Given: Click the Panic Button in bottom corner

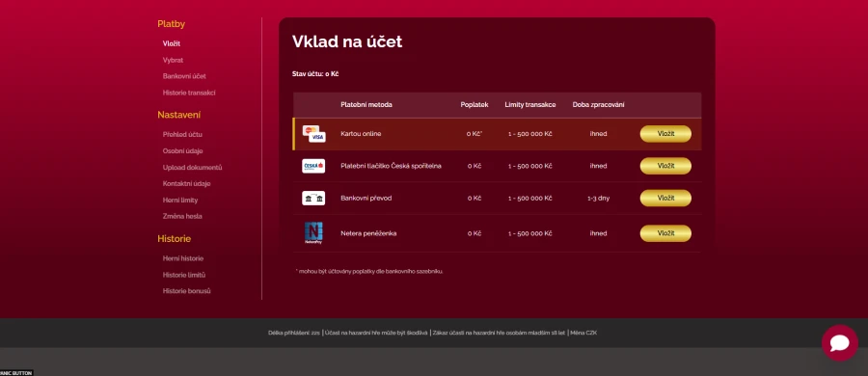Looking at the screenshot, I should click(x=16, y=373).
